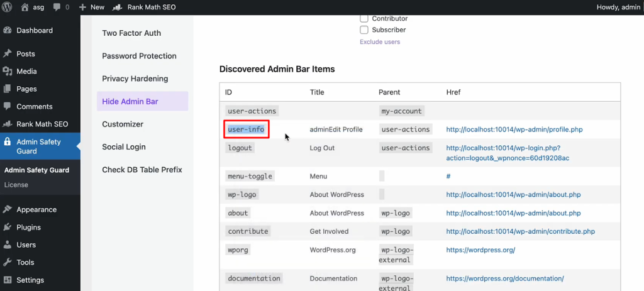Image resolution: width=644 pixels, height=291 pixels.
Task: Switch to Privacy Hardening tab
Action: click(135, 79)
